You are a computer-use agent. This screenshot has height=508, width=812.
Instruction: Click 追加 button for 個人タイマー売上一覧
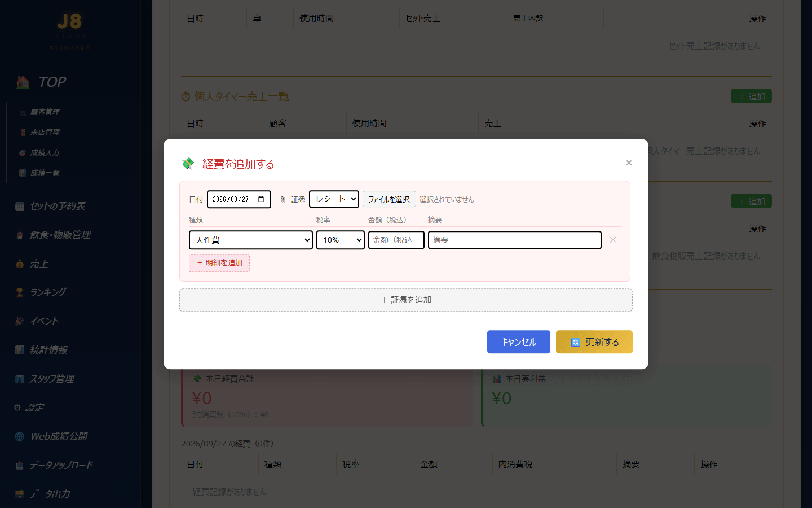tap(751, 97)
